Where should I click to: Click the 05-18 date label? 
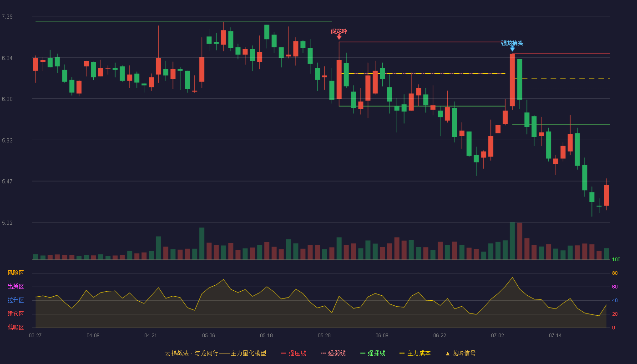[266, 335]
